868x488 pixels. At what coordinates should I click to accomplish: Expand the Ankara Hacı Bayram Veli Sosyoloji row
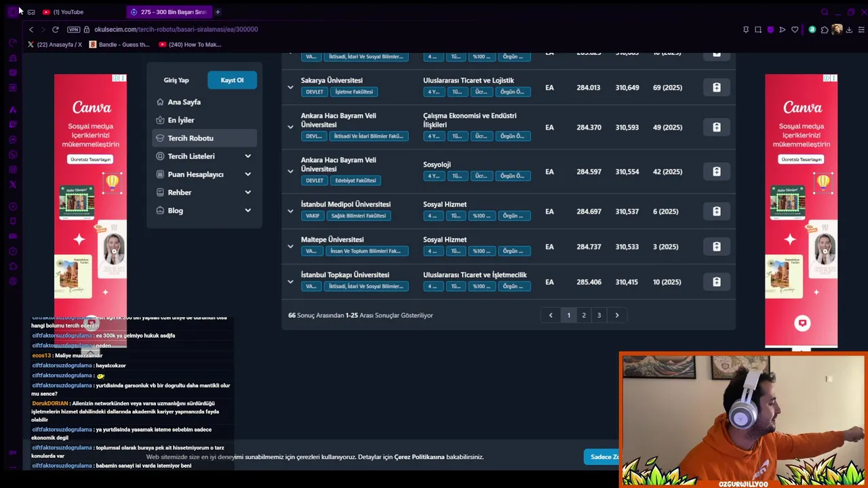pos(290,171)
